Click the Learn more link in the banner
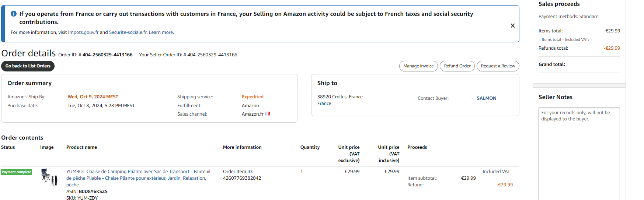This screenshot has height=200, width=644. point(161,32)
